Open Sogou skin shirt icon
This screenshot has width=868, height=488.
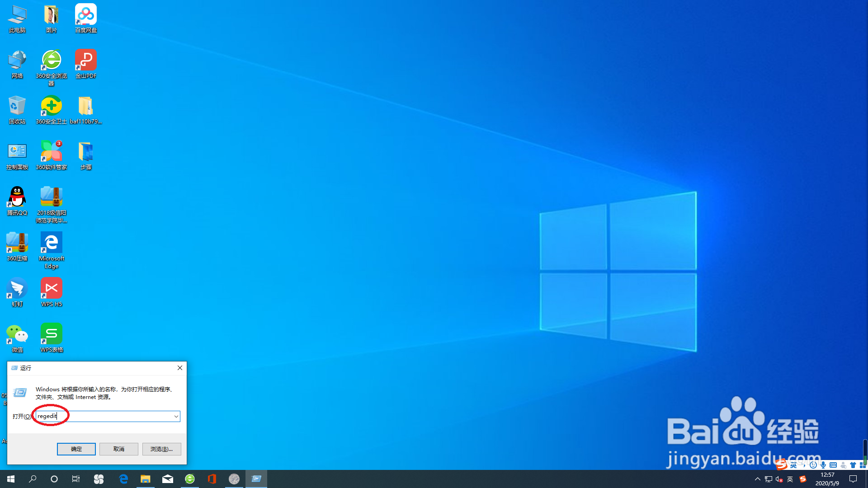click(853, 465)
